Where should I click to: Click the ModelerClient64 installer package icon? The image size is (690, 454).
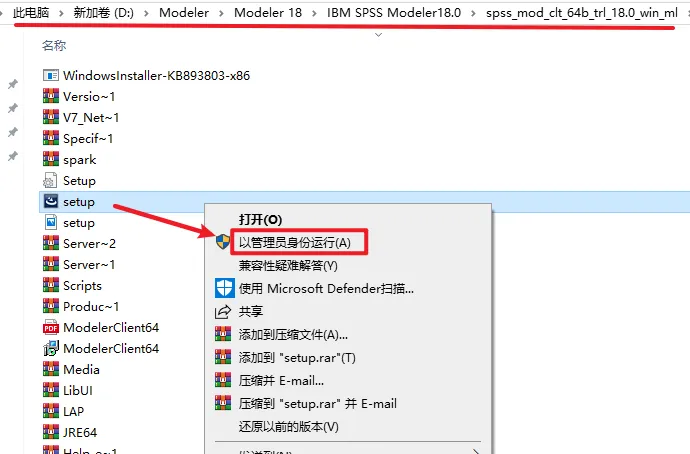[x=51, y=348]
